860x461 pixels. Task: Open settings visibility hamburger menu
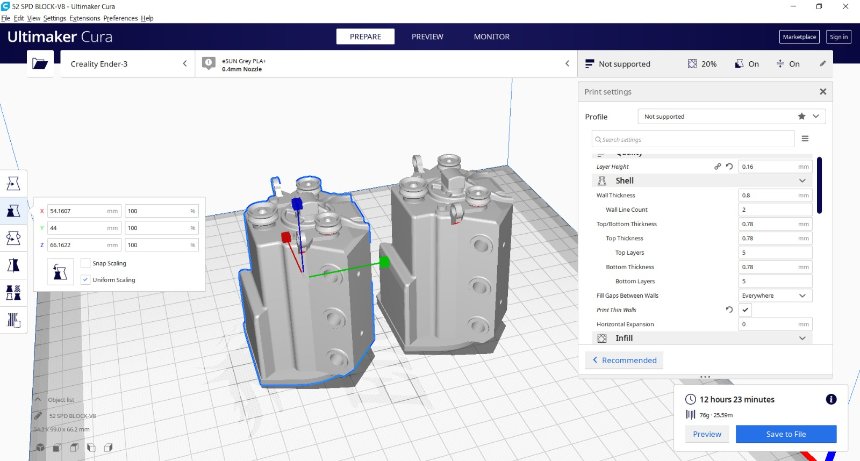[805, 139]
